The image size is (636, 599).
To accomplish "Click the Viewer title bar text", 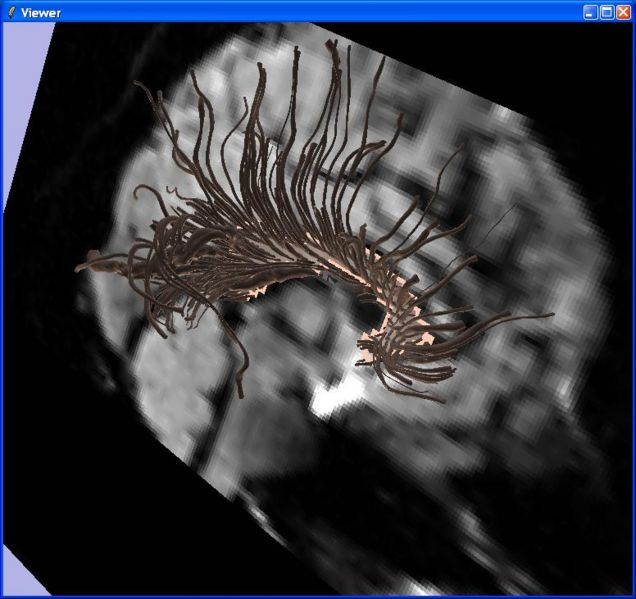I will click(x=40, y=12).
